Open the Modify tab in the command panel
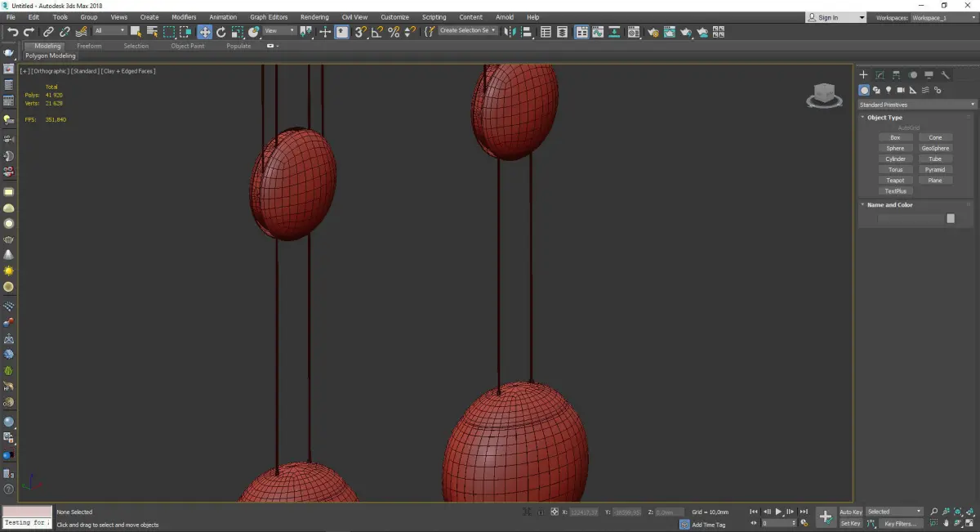This screenshot has height=532, width=980. [x=880, y=75]
